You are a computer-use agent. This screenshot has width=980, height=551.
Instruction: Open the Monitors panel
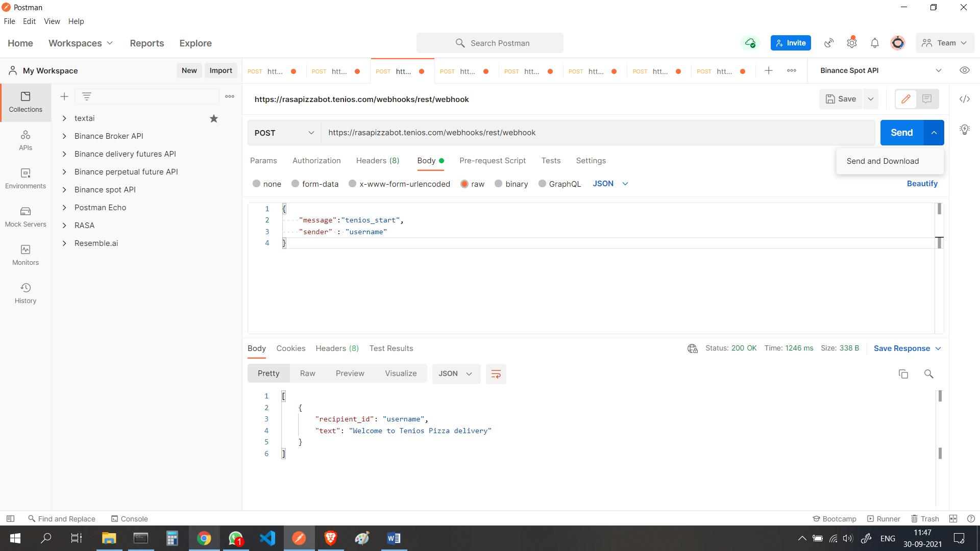[26, 255]
